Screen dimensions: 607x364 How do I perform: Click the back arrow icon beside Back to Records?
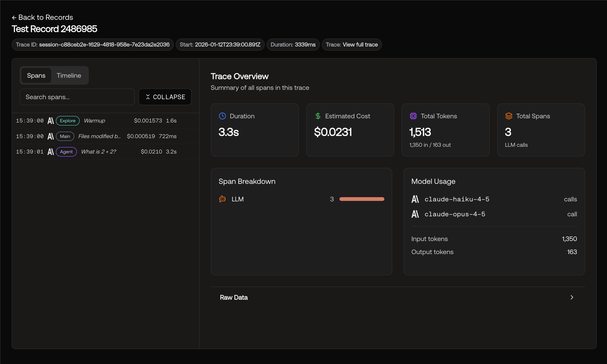point(14,18)
